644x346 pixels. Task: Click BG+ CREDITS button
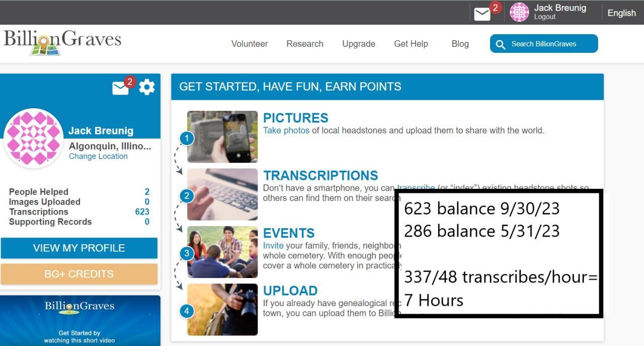(x=79, y=274)
